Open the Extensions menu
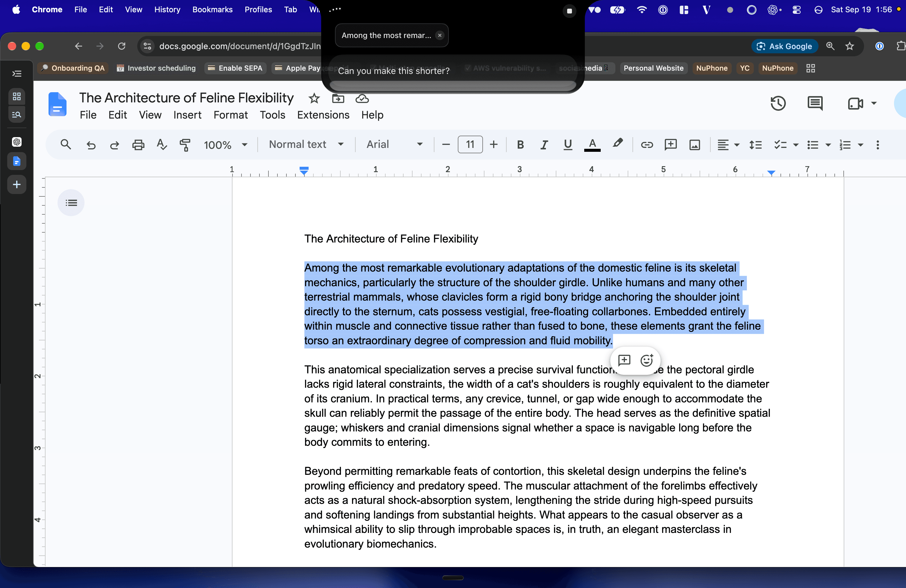The image size is (906, 588). pyautogui.click(x=323, y=115)
